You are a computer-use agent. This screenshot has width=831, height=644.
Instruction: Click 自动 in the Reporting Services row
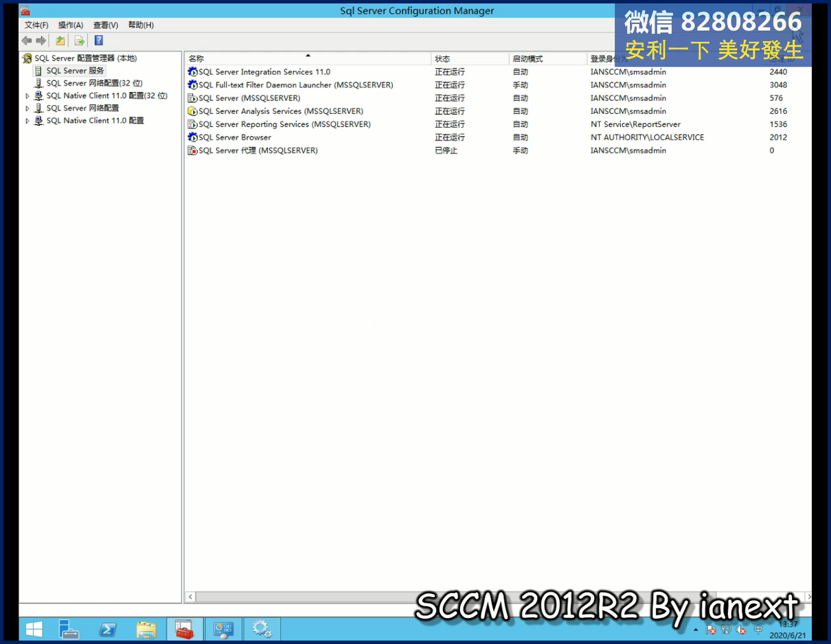tap(521, 124)
